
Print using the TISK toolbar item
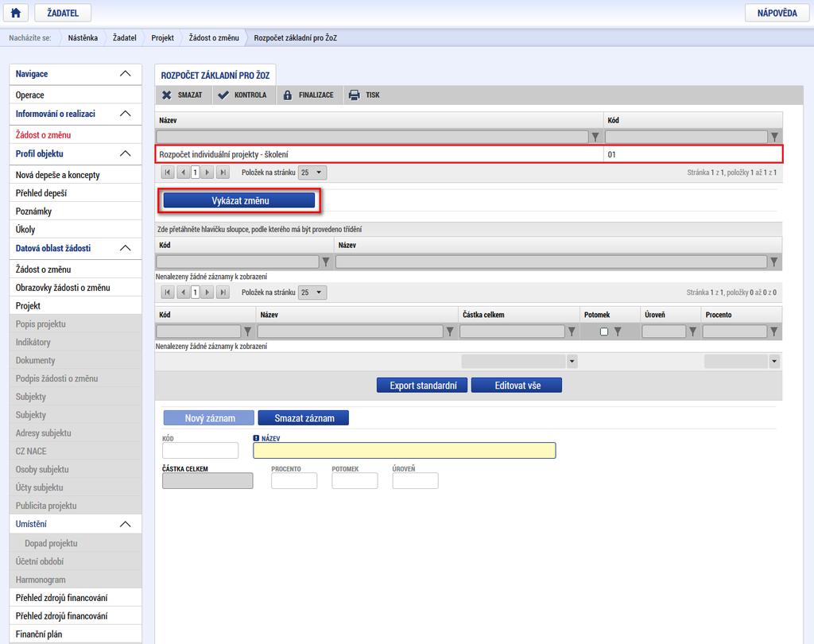point(364,95)
